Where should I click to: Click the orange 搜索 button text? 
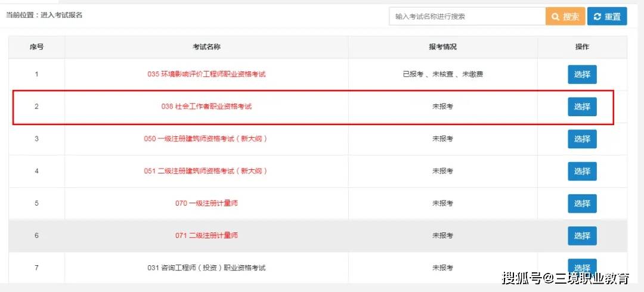pos(571,17)
